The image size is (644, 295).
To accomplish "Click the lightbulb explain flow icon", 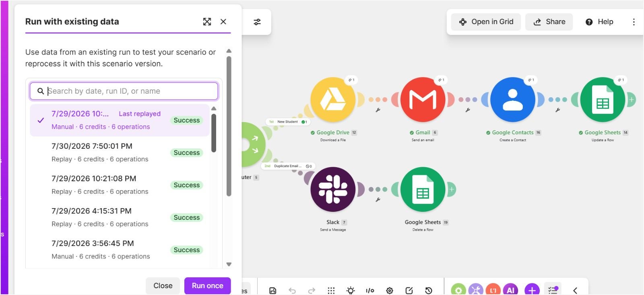I will 351,290.
